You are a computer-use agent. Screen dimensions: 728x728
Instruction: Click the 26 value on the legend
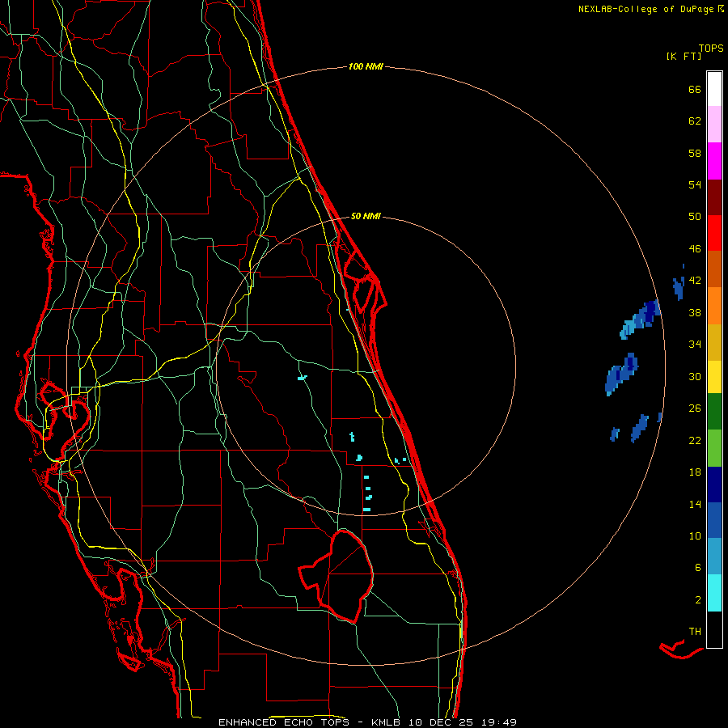[695, 408]
